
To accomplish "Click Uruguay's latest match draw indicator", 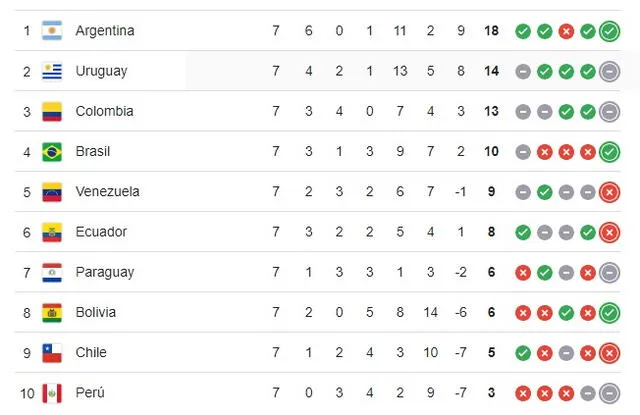I will point(610,71).
